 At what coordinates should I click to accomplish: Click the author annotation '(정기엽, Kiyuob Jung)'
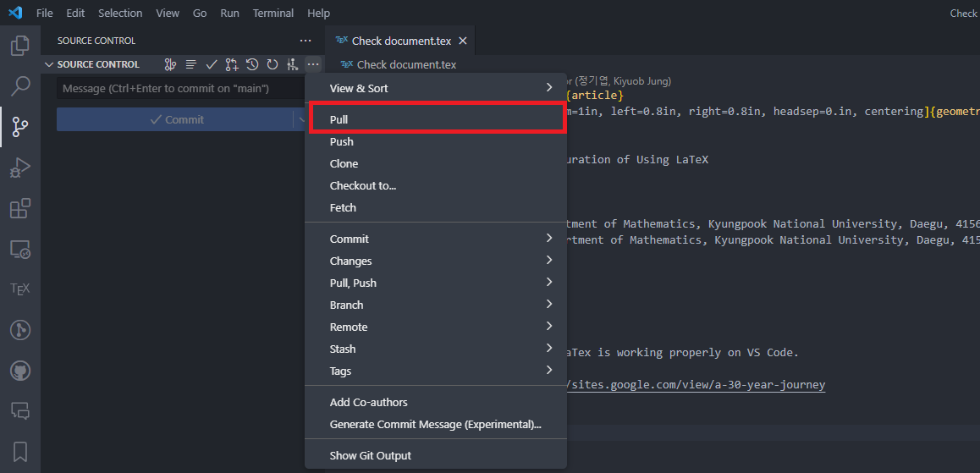(x=623, y=80)
